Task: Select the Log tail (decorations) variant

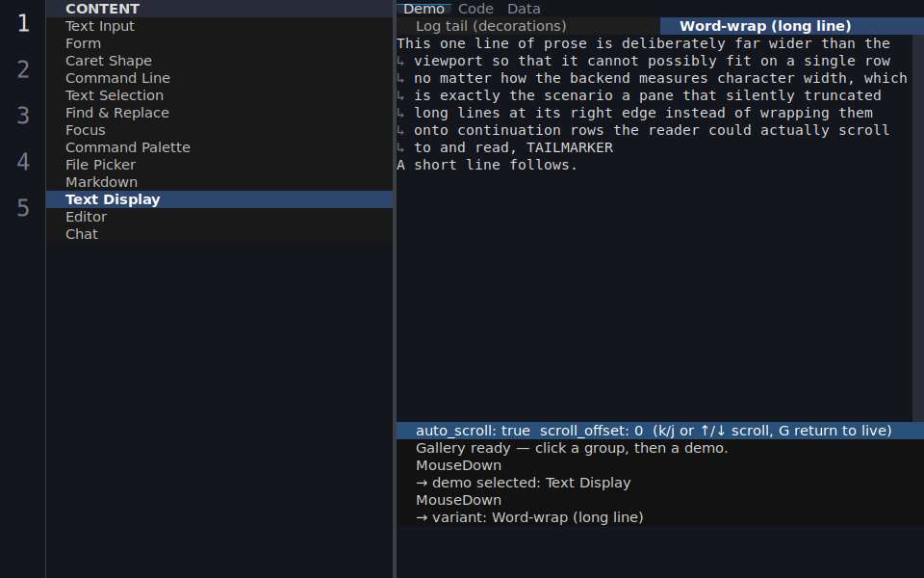Action: tap(528, 26)
